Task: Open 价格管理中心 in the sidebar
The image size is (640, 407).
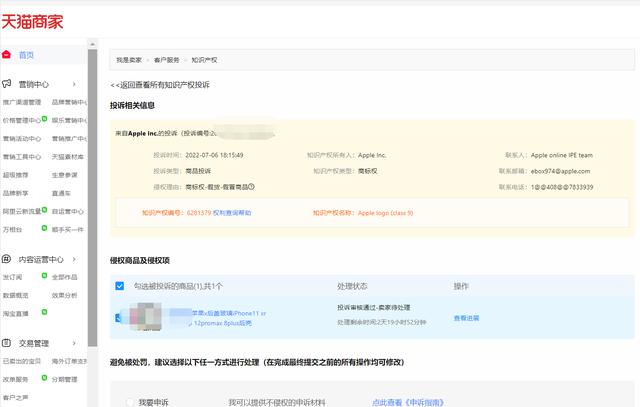Action: click(x=22, y=120)
